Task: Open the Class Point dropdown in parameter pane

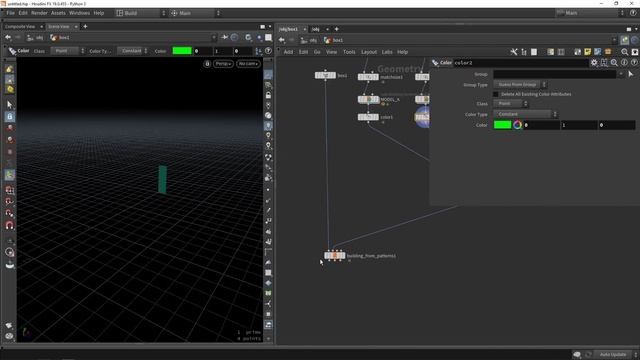Action: (511, 104)
